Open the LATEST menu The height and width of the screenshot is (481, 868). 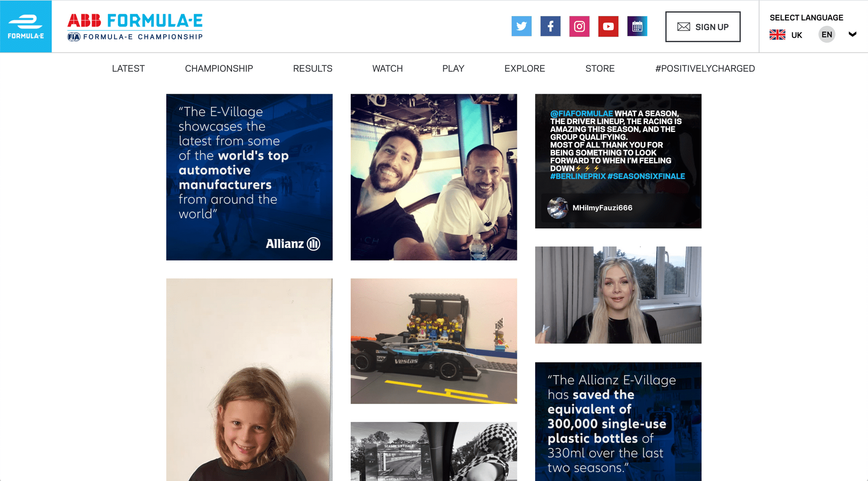click(128, 69)
